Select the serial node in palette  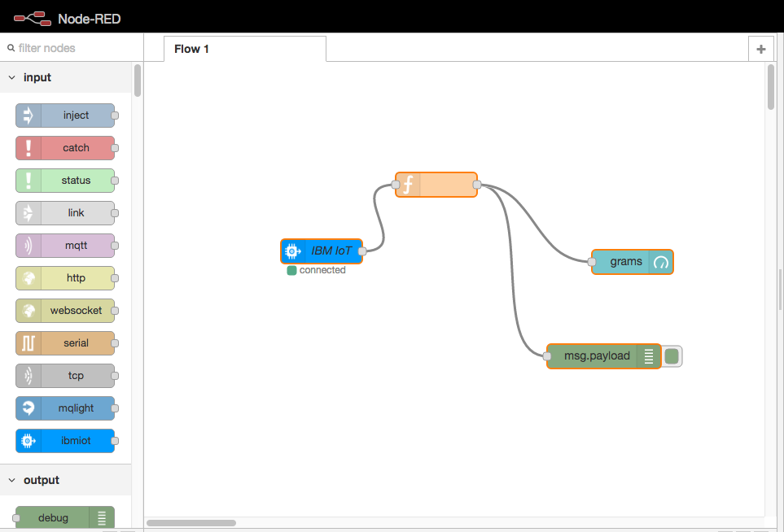coord(65,343)
